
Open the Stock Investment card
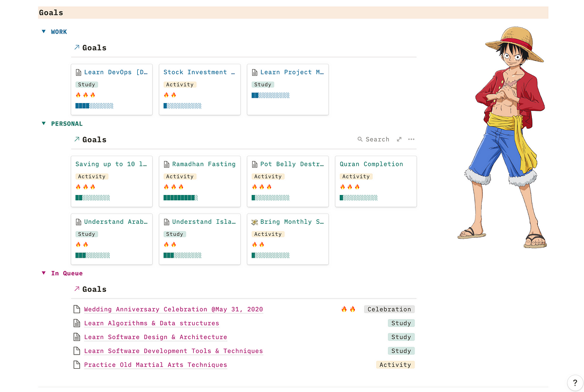click(x=200, y=89)
